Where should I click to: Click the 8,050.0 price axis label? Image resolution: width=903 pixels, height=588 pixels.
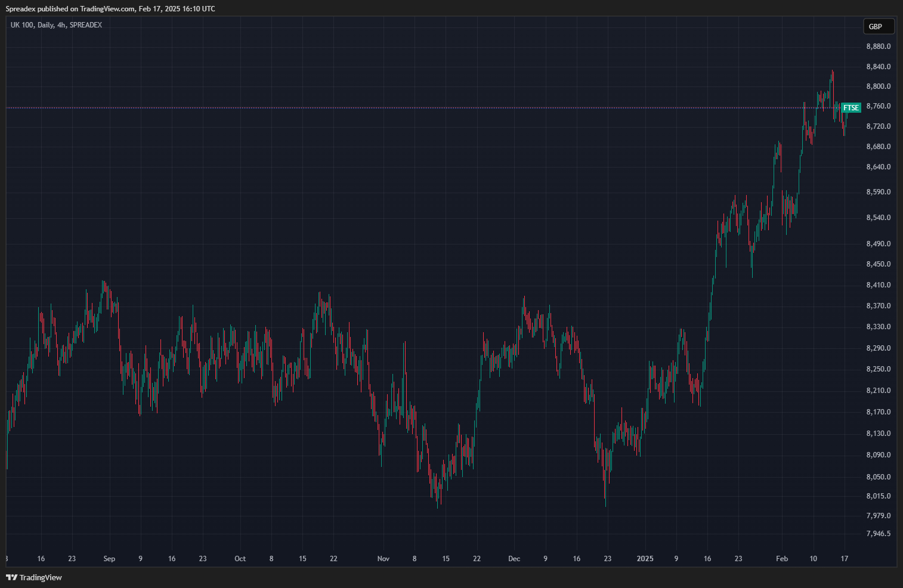[x=879, y=477]
